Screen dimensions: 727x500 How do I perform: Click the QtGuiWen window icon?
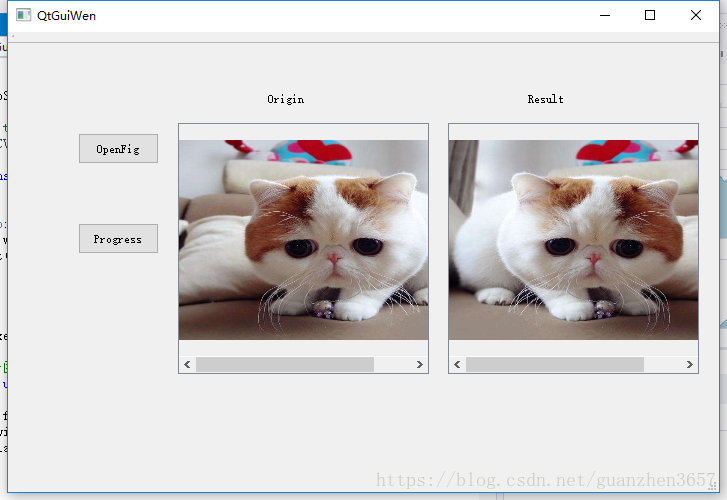pyautogui.click(x=23, y=15)
